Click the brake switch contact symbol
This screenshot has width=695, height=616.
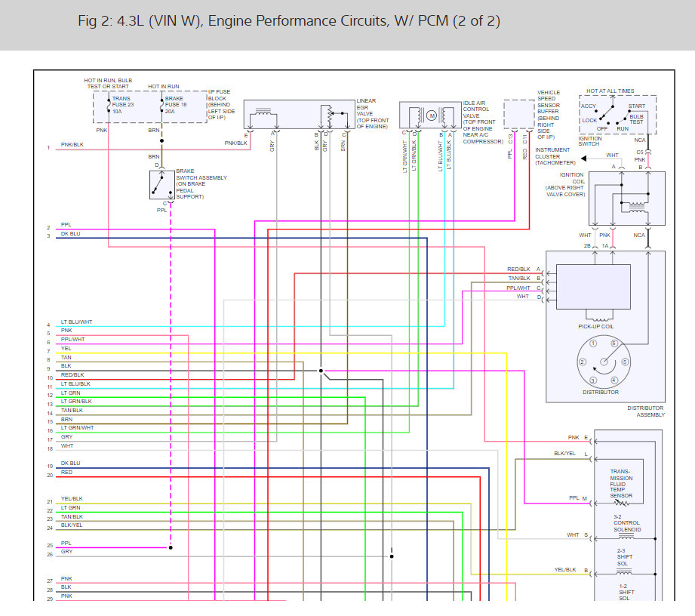(161, 184)
